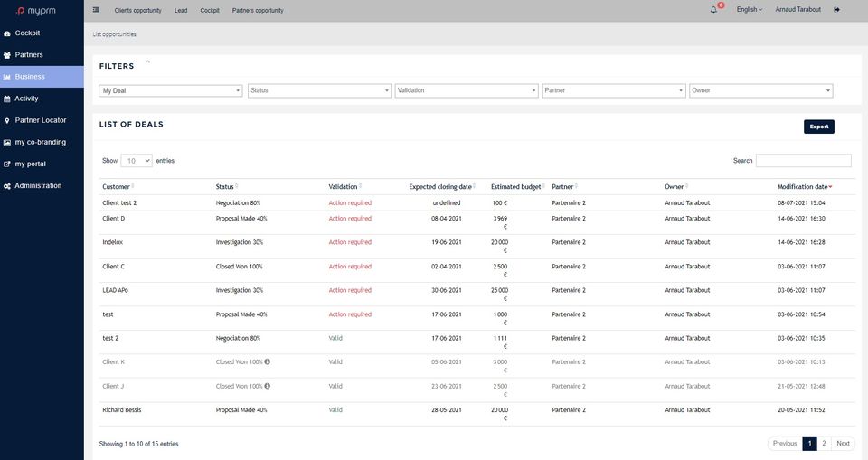
Task: Open the Lead top menu item
Action: 181,11
